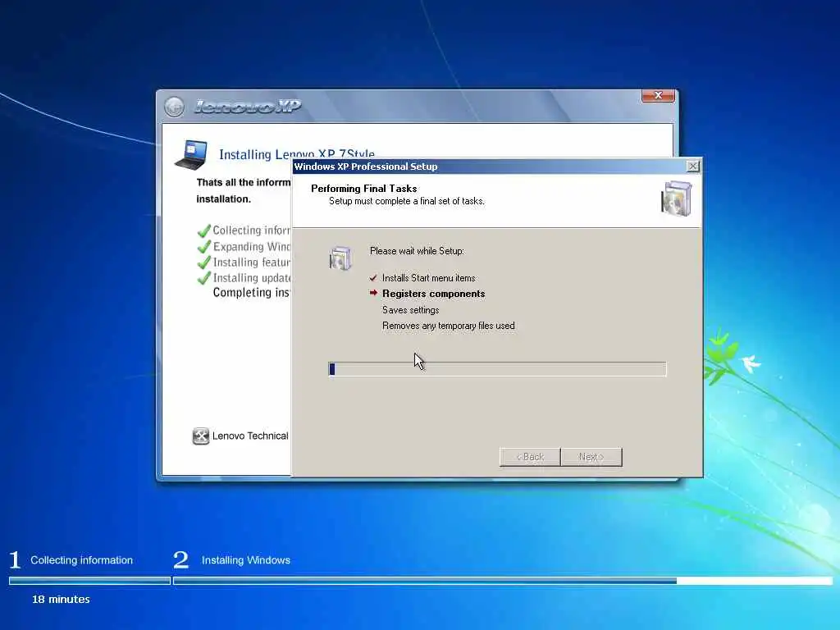Click the Collecting information bottom progress bar
Image resolution: width=840 pixels, height=630 pixels.
(x=89, y=581)
